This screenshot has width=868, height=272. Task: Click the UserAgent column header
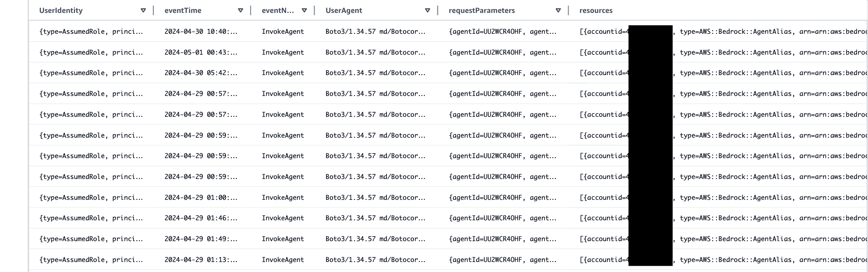coord(344,10)
